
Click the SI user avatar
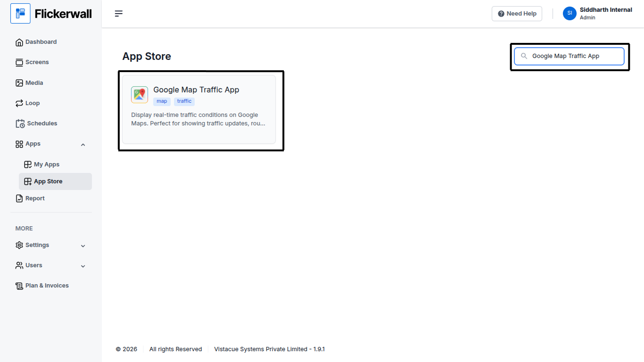coord(570,13)
